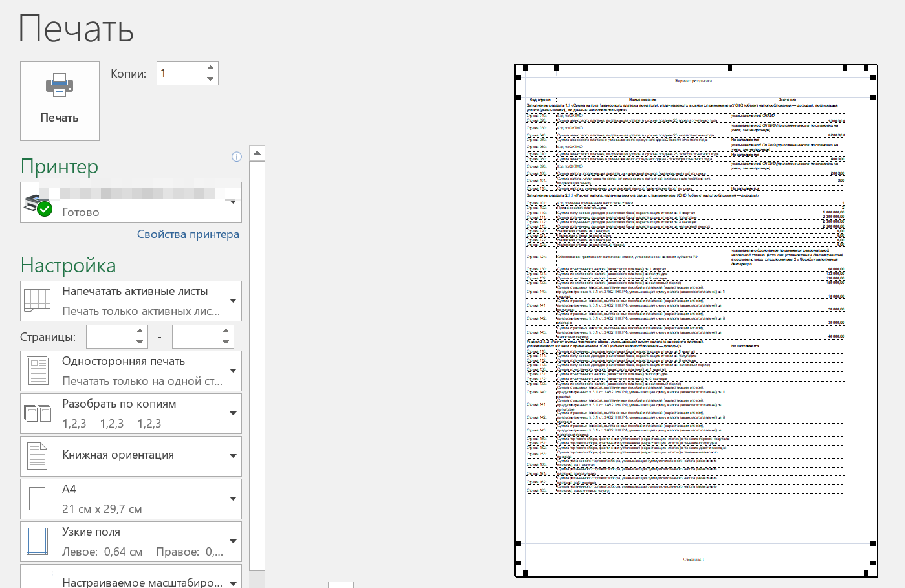
Task: Click the Копии number input field
Action: click(180, 73)
